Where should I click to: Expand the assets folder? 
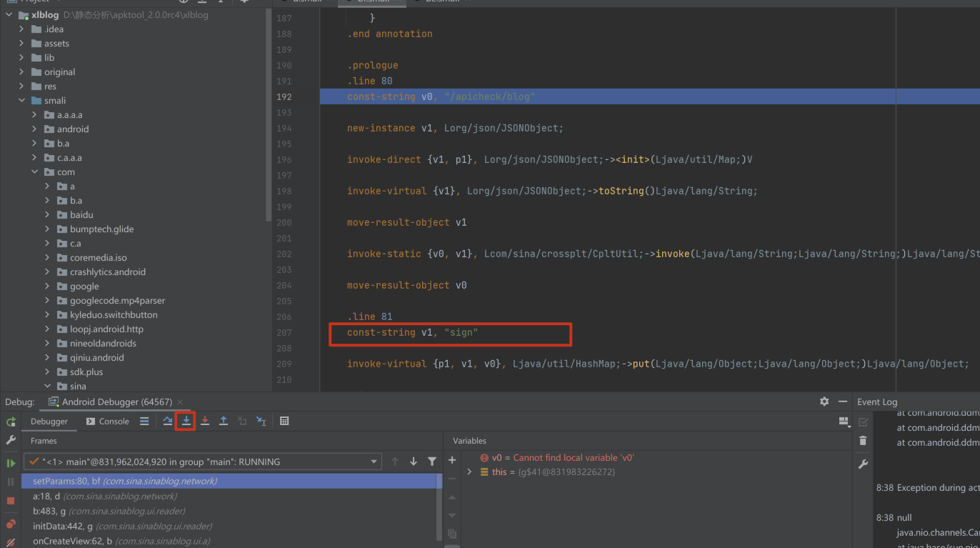(22, 43)
